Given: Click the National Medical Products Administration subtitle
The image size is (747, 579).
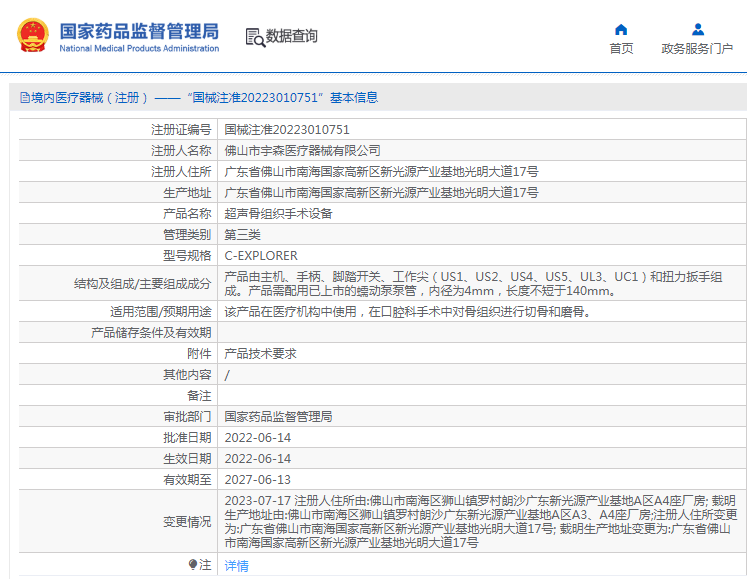Looking at the screenshot, I should point(138,48).
